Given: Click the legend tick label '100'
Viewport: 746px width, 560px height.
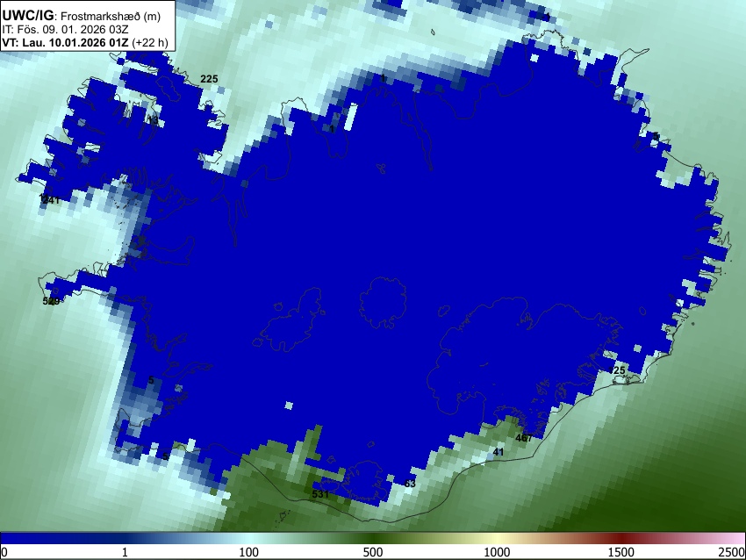Looking at the screenshot, I should pos(248,552).
